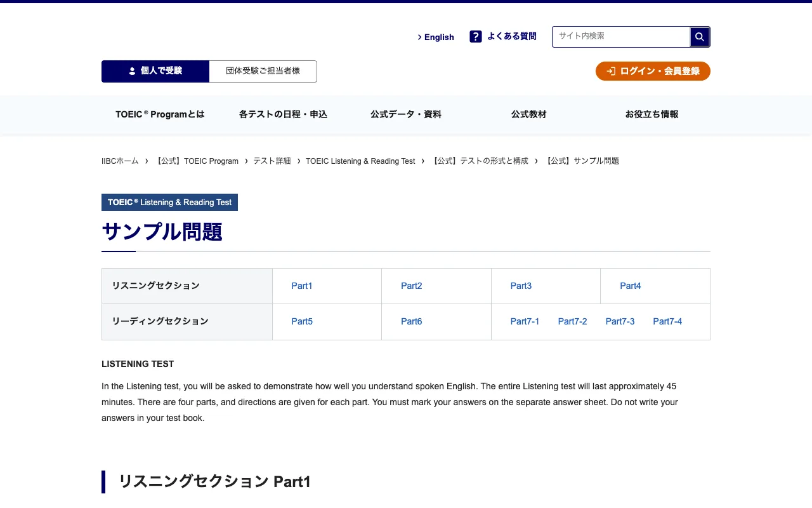Open テスト詳細 breadcrumb link
This screenshot has width=812, height=508.
[272, 161]
